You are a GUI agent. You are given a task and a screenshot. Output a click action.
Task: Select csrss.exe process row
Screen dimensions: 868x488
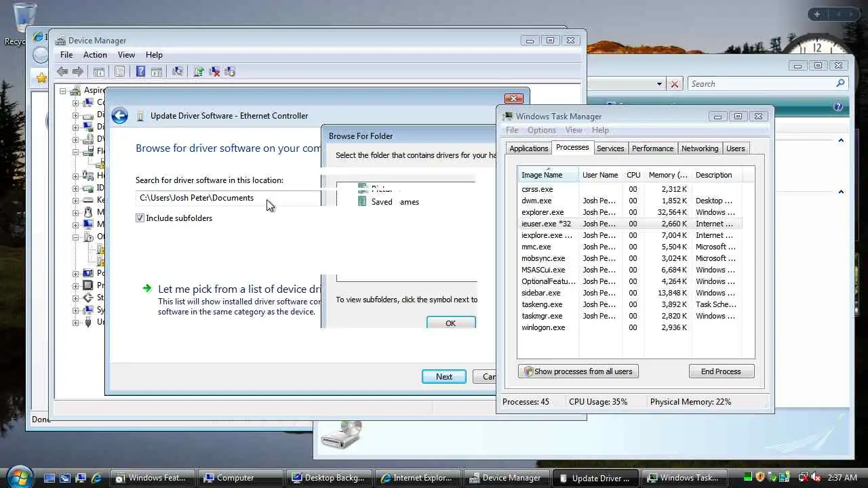coord(630,189)
